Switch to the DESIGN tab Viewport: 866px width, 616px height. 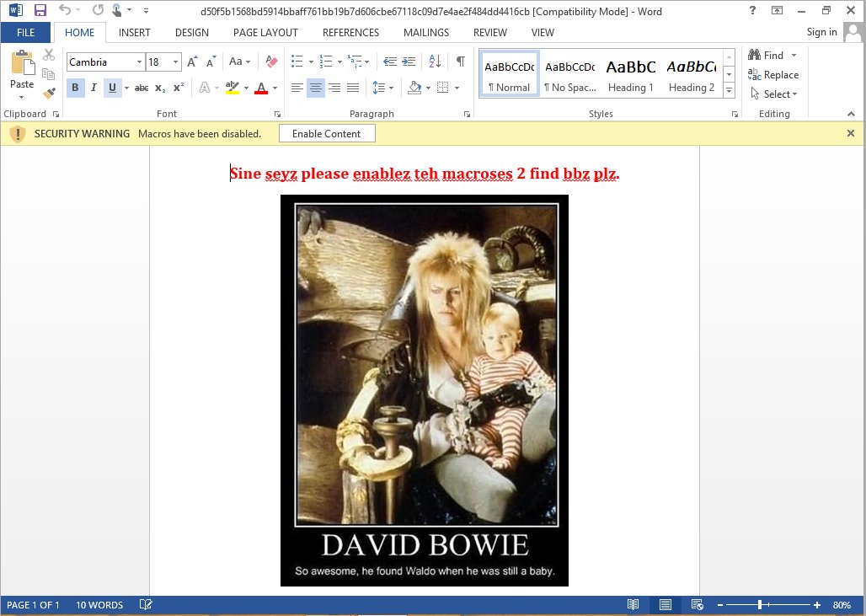coord(191,33)
